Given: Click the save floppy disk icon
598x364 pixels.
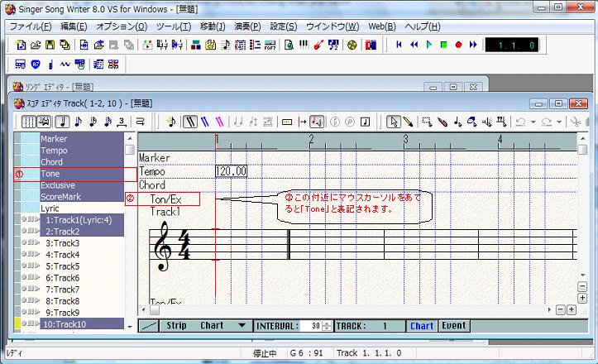Looking at the screenshot, I should coord(50,45).
